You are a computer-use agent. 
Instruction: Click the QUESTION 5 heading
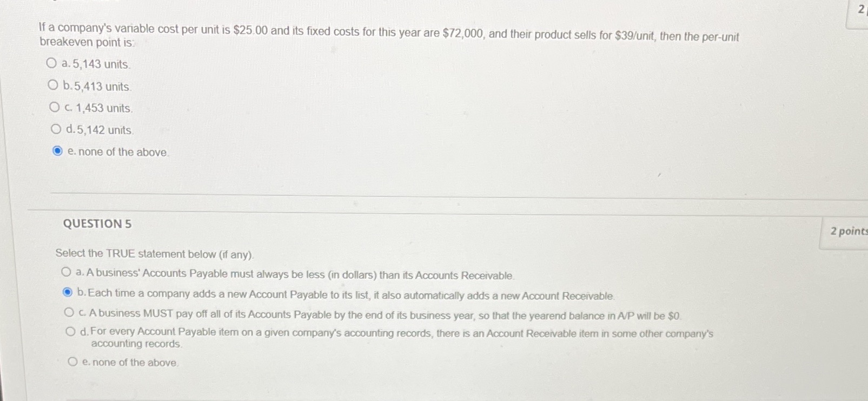pos(97,223)
